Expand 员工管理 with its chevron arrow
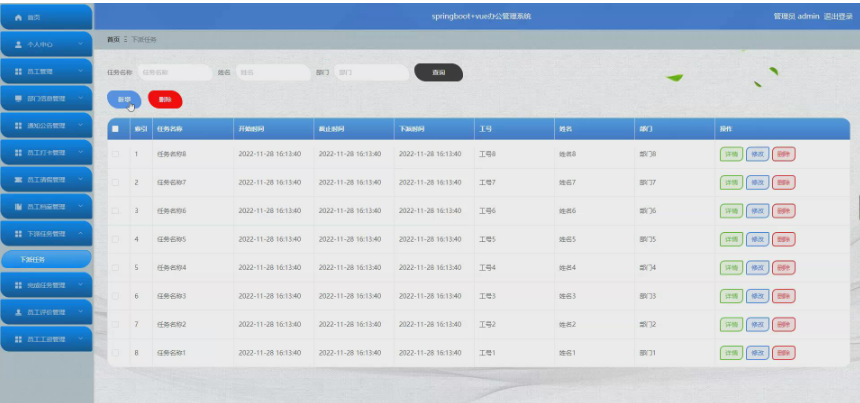The width and height of the screenshot is (860, 403). [81, 71]
